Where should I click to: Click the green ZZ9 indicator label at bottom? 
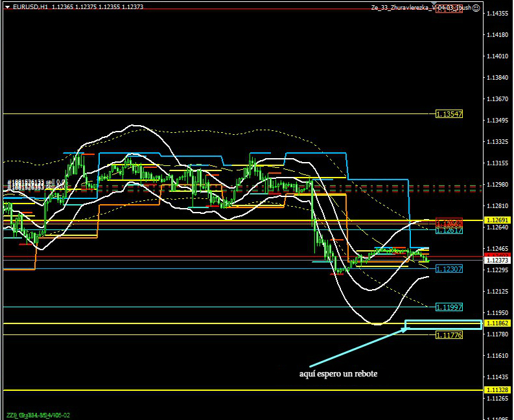(x=11, y=415)
